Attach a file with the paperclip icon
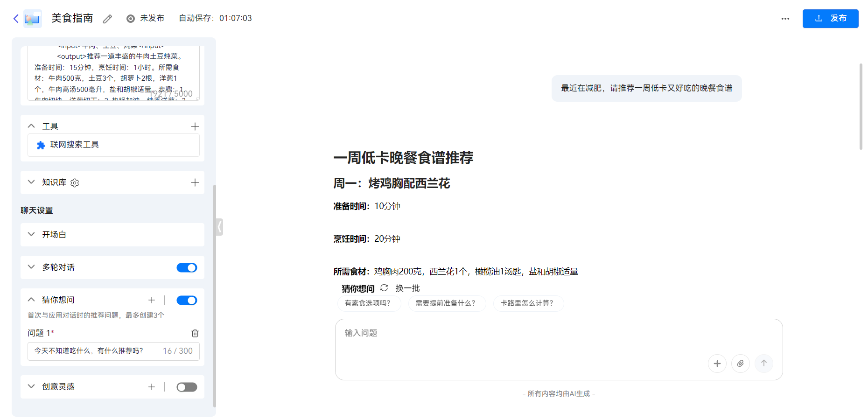Screen dimensions: 868x420 tap(740, 363)
